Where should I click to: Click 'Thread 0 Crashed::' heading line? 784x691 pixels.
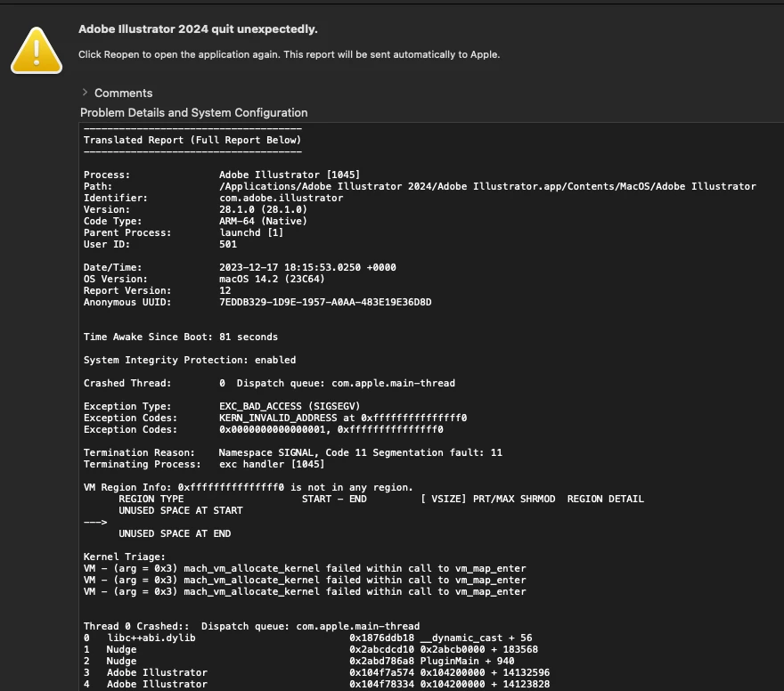pyautogui.click(x=251, y=626)
